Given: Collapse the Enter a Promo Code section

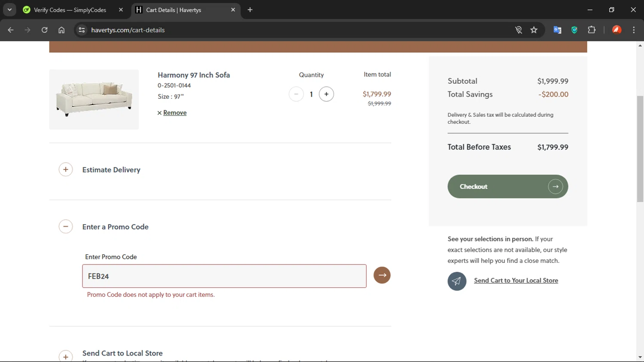Looking at the screenshot, I should click(x=66, y=226).
